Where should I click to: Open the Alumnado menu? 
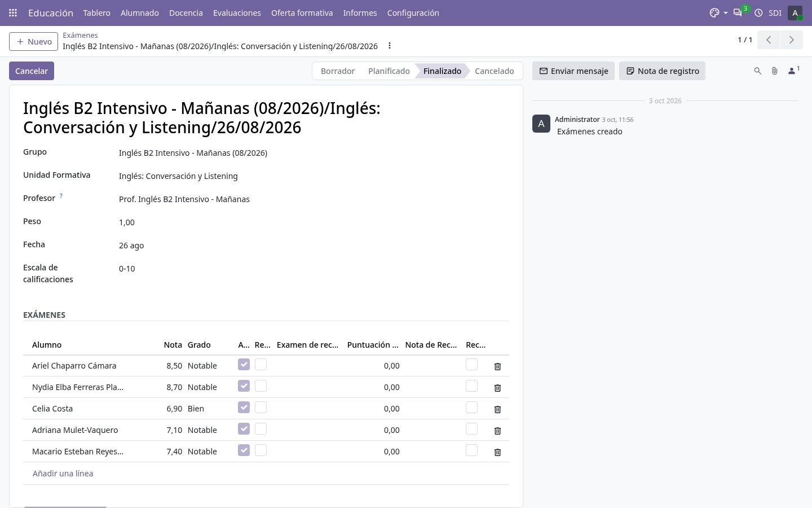point(140,12)
